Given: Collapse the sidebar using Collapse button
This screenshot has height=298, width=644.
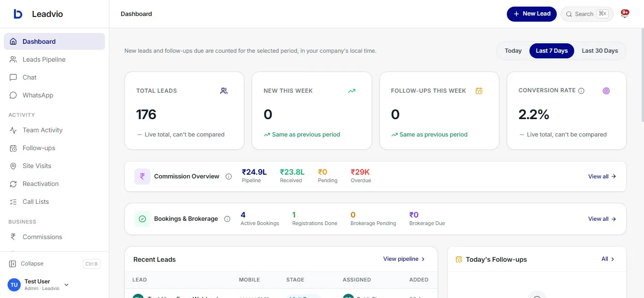Looking at the screenshot, I should point(54,264).
